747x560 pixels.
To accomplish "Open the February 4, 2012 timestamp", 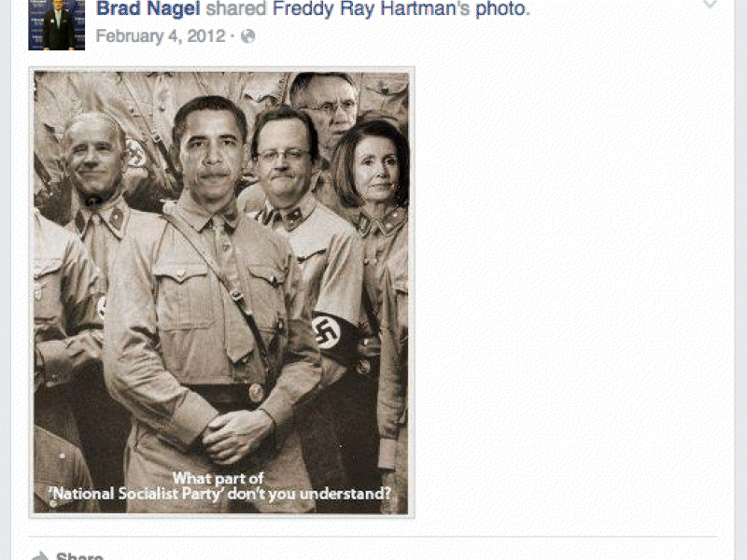I will click(161, 36).
